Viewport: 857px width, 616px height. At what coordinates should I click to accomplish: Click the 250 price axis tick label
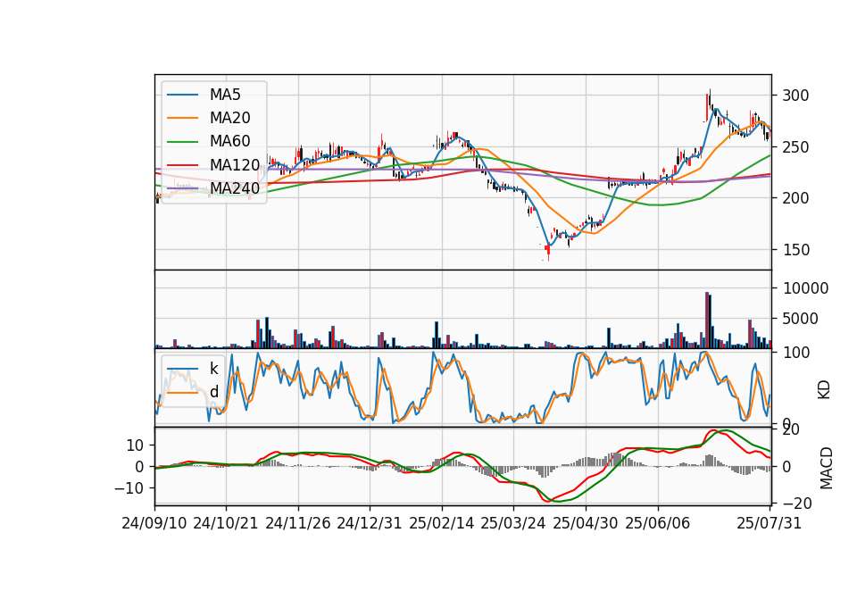point(795,147)
